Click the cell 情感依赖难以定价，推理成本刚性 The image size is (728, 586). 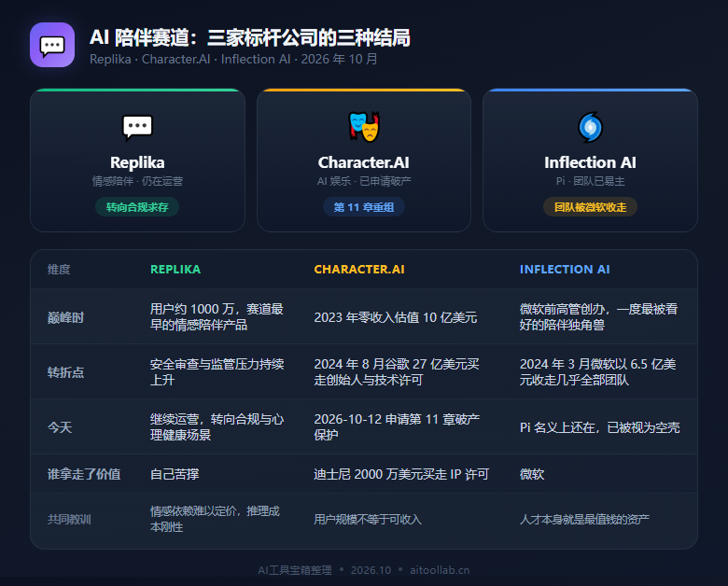pyautogui.click(x=215, y=519)
